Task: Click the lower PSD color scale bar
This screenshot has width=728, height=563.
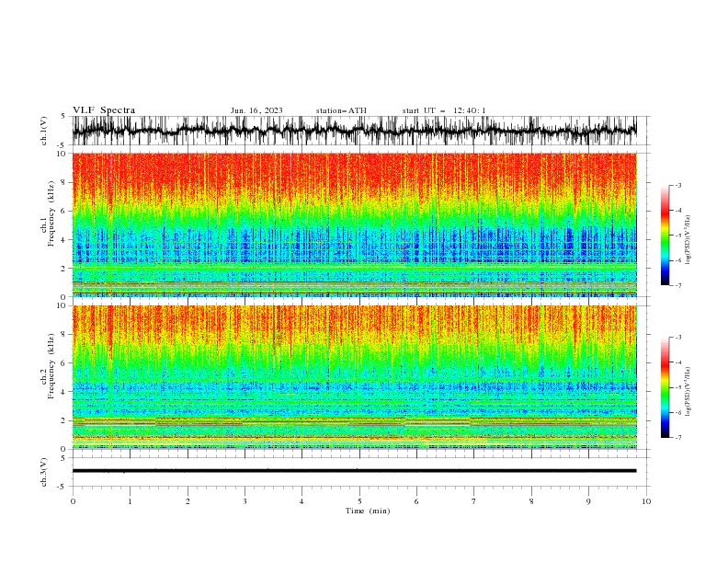Action: point(665,387)
